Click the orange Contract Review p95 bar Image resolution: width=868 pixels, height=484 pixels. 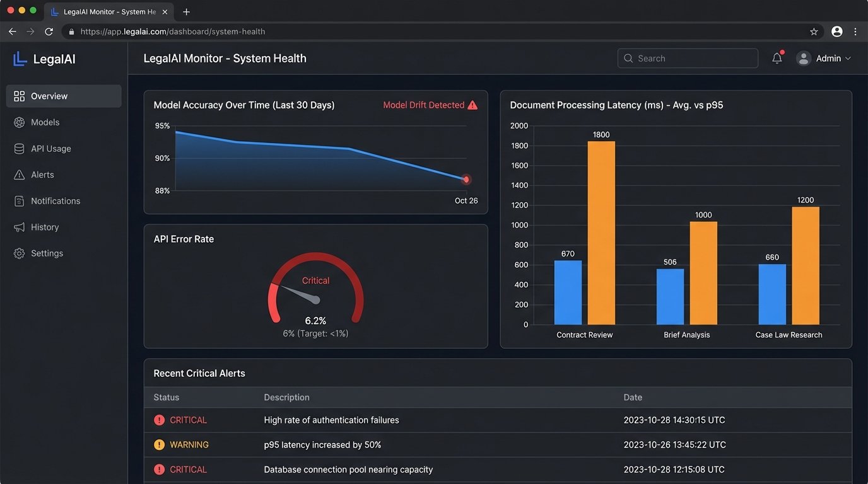pyautogui.click(x=601, y=233)
